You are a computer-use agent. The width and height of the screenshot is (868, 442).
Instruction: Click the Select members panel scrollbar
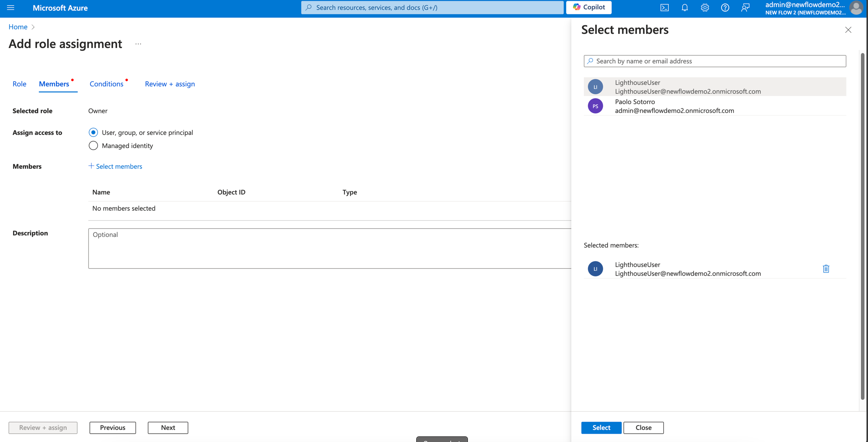862,226
